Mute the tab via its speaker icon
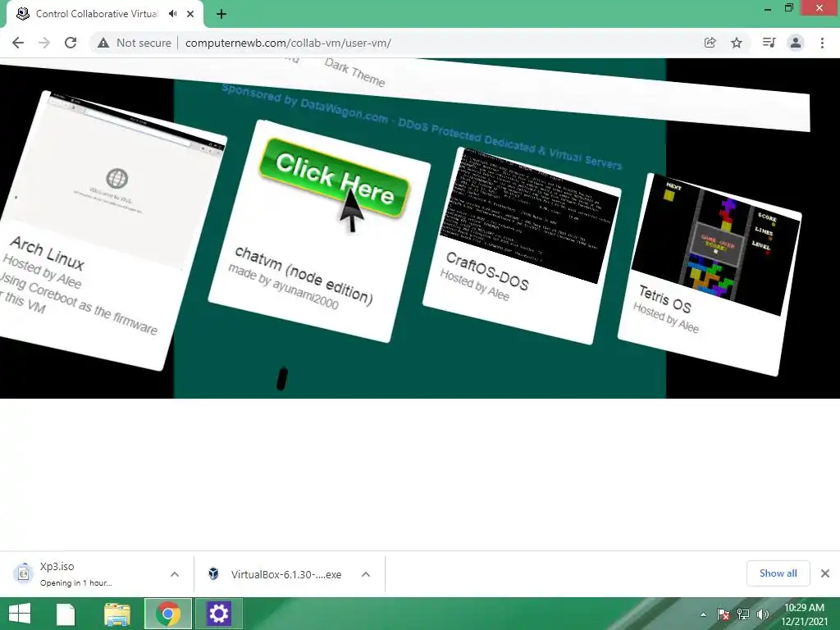Image resolution: width=840 pixels, height=630 pixels. [x=172, y=14]
